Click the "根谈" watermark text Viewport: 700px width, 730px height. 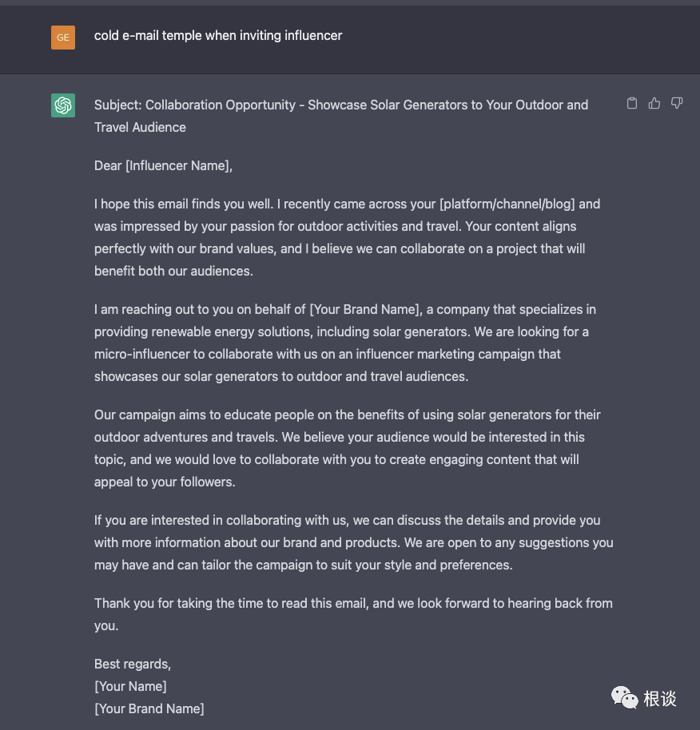(x=660, y=699)
